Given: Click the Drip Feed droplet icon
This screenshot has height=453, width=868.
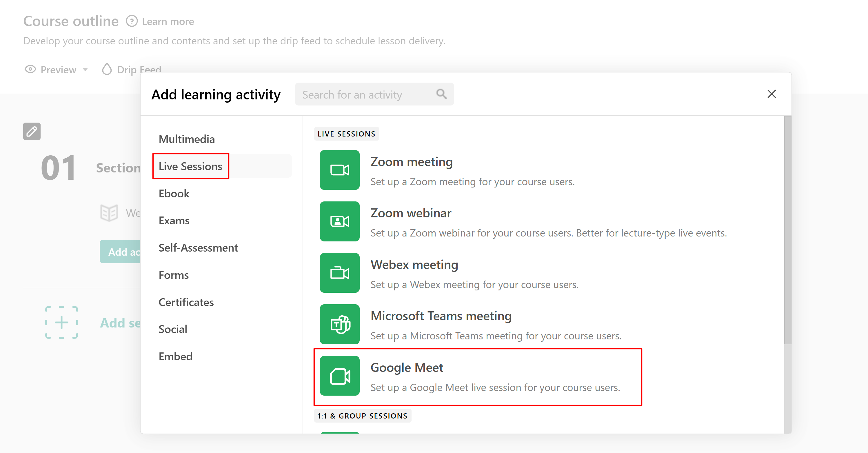Looking at the screenshot, I should tap(107, 70).
